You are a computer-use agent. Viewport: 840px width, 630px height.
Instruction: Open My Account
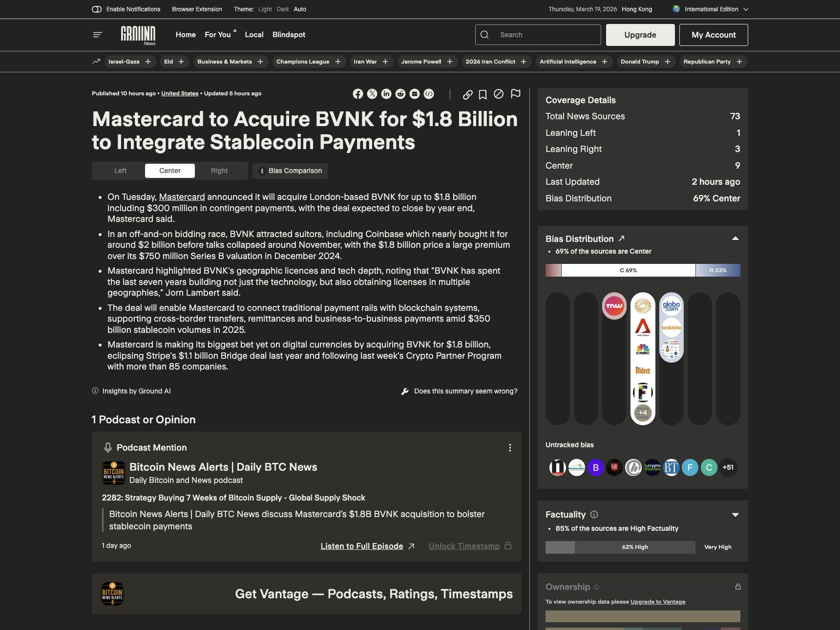714,35
